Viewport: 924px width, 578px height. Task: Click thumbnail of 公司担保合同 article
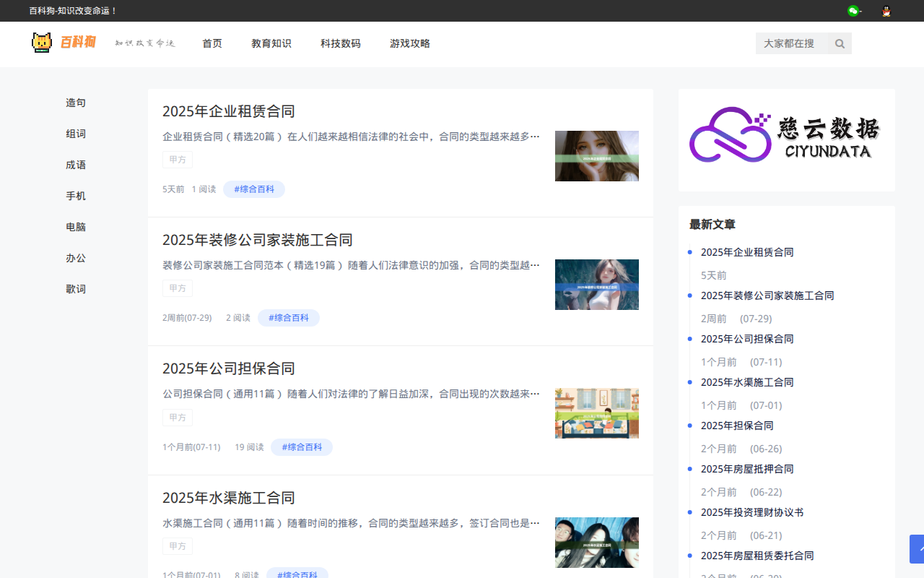597,413
